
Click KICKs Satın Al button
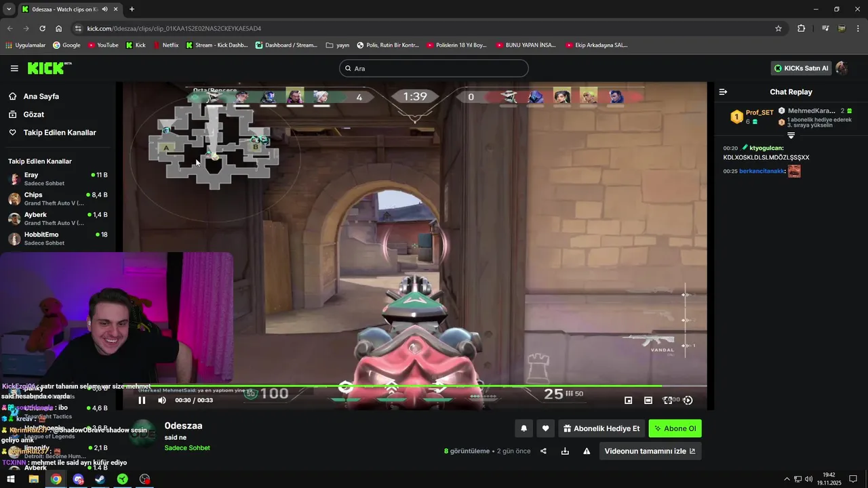tap(801, 68)
